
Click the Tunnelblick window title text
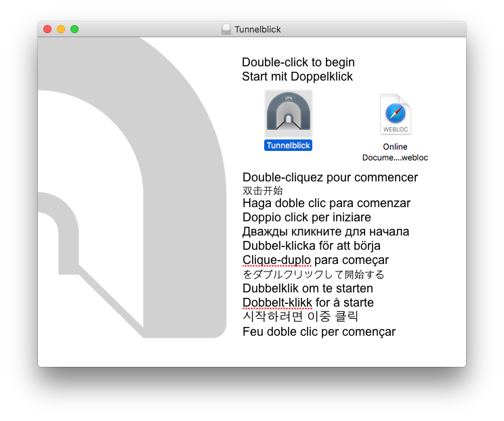[257, 30]
